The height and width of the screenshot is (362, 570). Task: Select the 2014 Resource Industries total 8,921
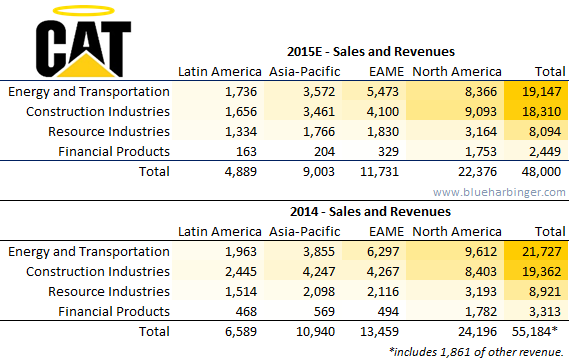[545, 291]
